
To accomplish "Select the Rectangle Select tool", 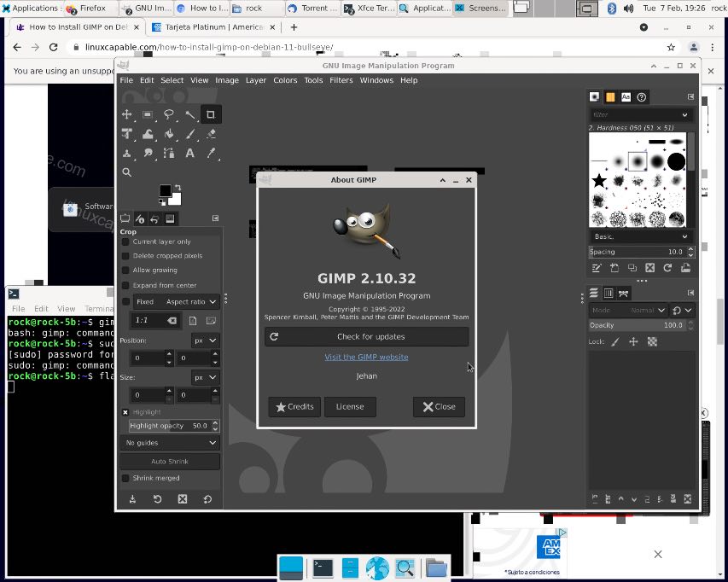I will pyautogui.click(x=148, y=114).
